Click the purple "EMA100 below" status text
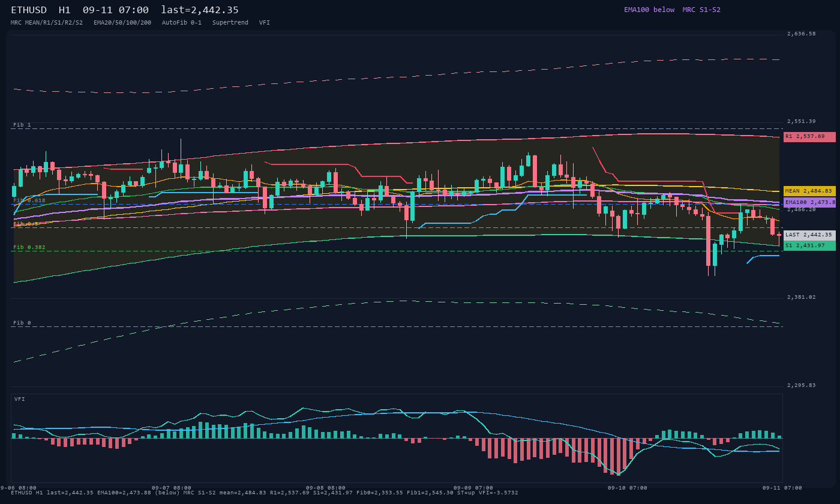The width and height of the screenshot is (840, 504). (649, 10)
